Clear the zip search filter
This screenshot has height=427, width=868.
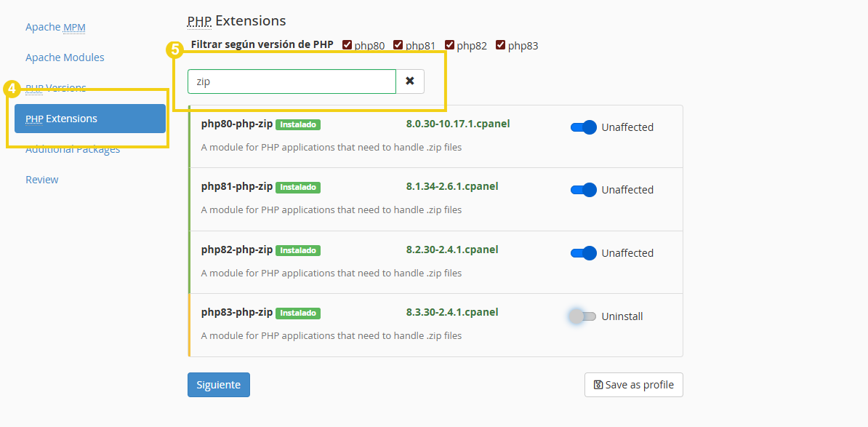[410, 81]
